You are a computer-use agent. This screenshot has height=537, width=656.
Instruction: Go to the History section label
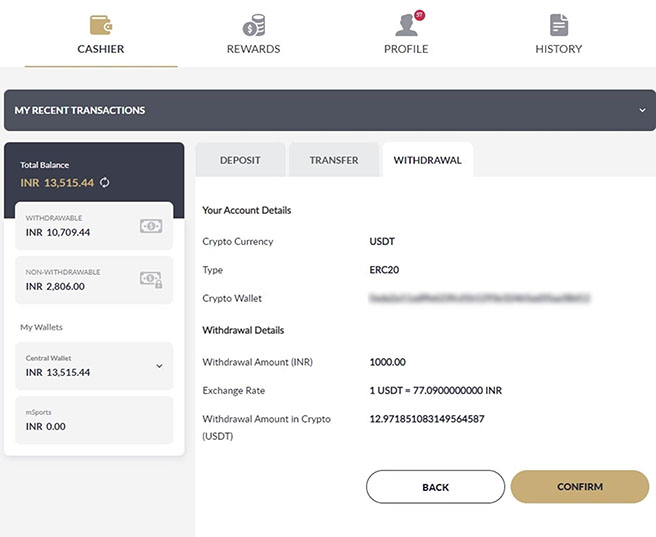pyautogui.click(x=558, y=49)
